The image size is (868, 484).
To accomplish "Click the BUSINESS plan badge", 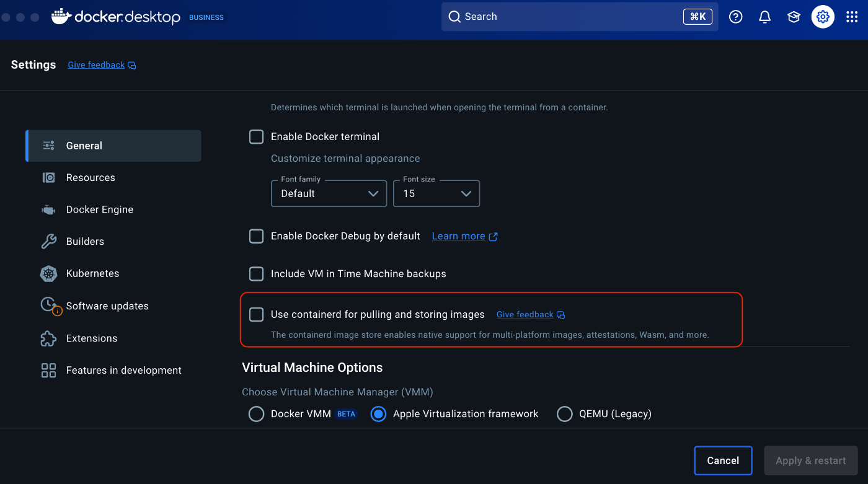I will (206, 17).
